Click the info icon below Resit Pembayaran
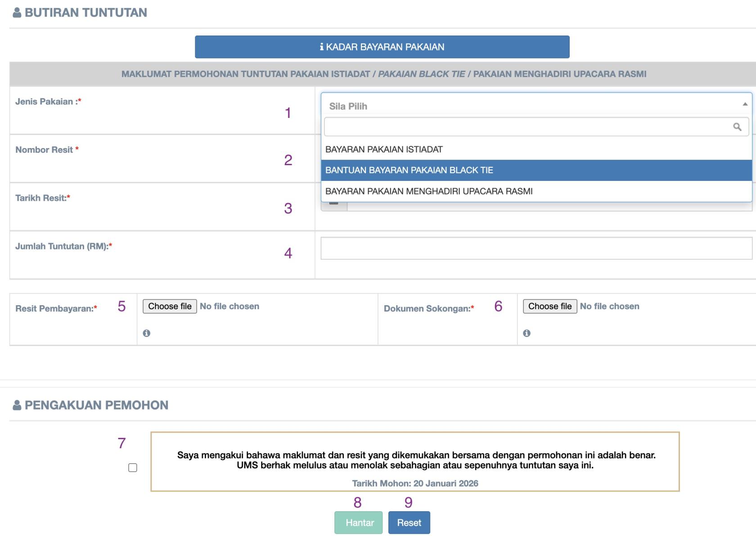756x536 pixels. pos(146,333)
